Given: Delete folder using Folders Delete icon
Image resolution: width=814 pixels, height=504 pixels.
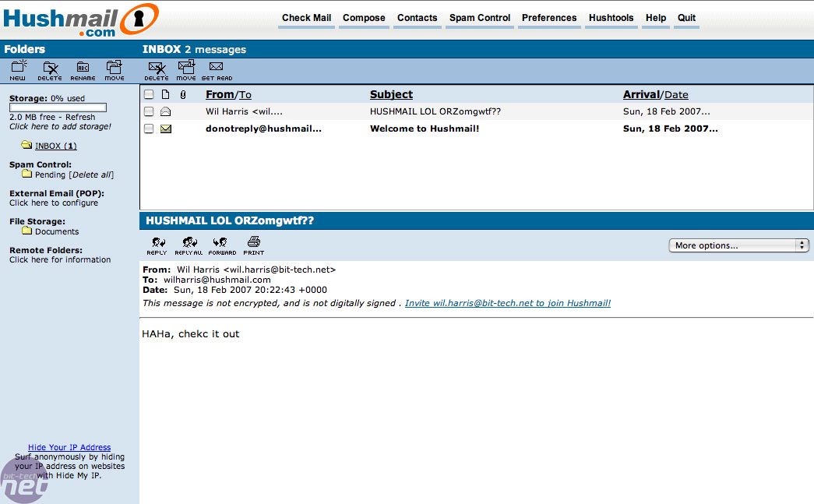Looking at the screenshot, I should [50, 70].
